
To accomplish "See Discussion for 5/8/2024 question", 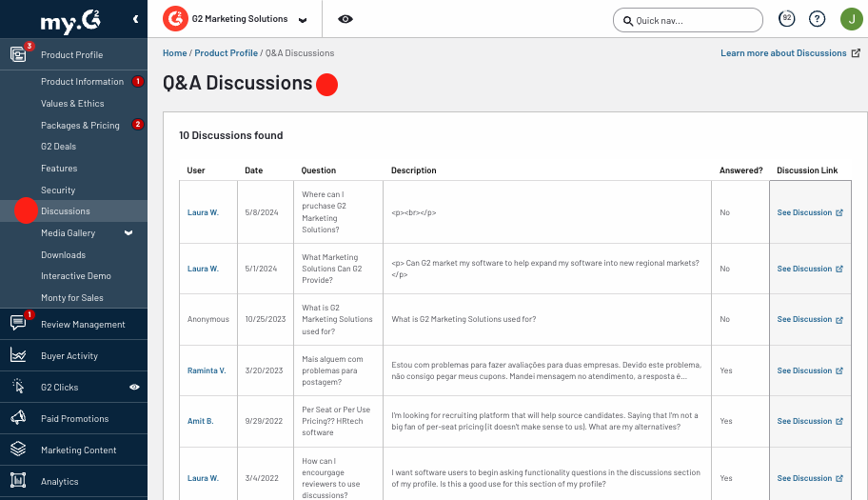I will 810,212.
